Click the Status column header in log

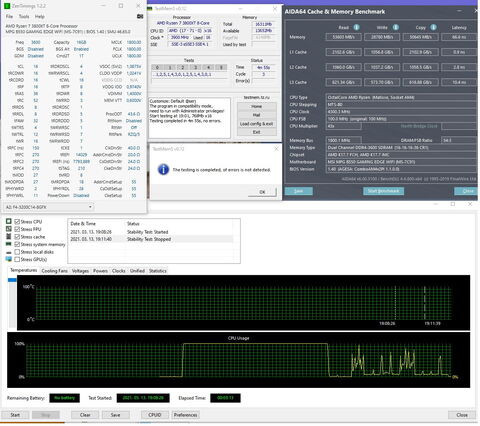point(133,224)
